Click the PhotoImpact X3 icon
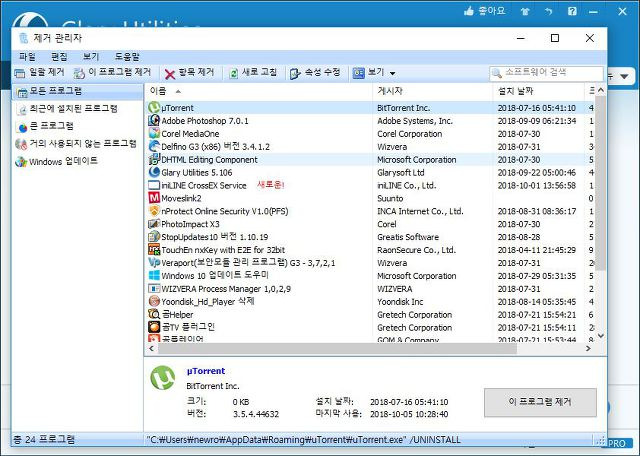Screen dimensions: 640x456 (x=154, y=224)
